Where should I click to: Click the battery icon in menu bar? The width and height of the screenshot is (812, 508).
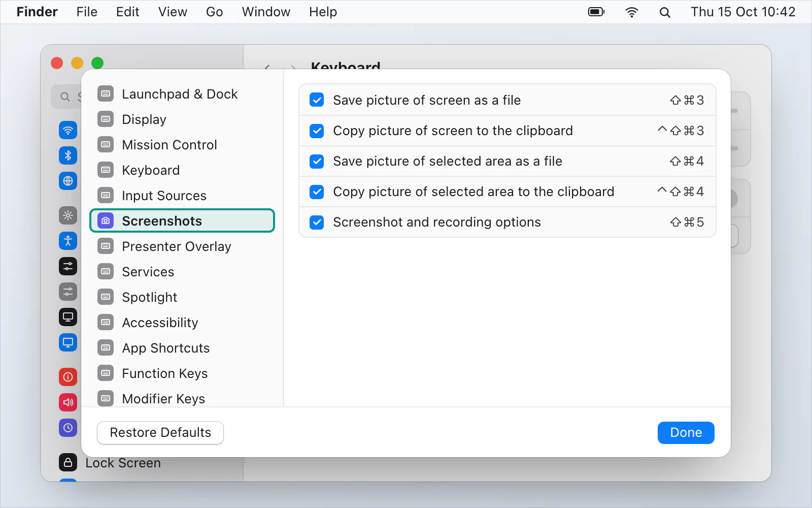(596, 12)
